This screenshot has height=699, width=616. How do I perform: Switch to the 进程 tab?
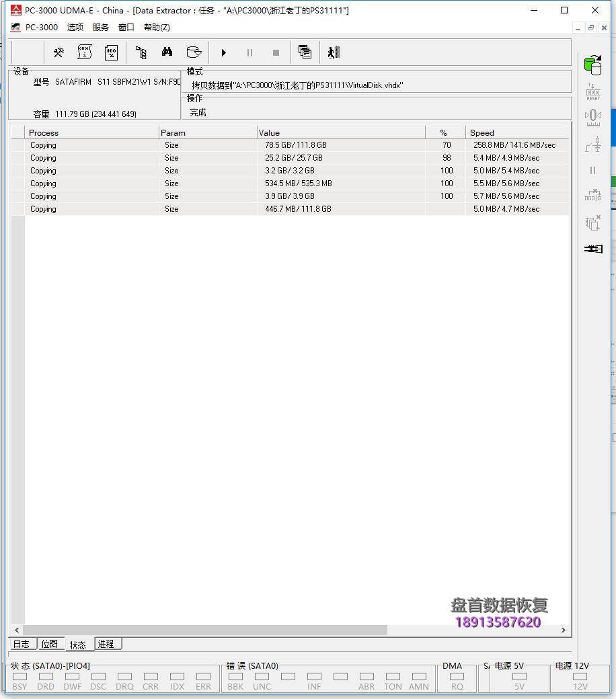pyautogui.click(x=106, y=644)
